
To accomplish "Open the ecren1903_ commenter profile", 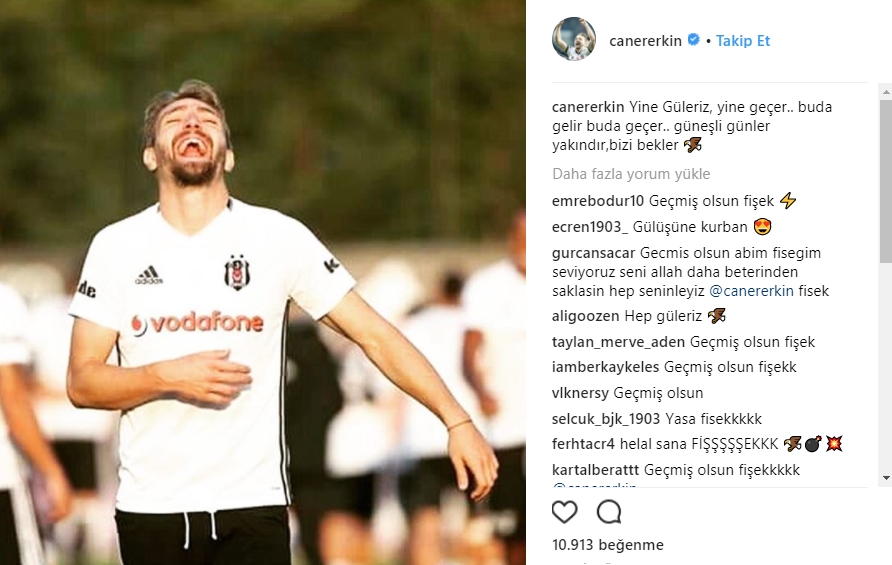I will (x=590, y=227).
